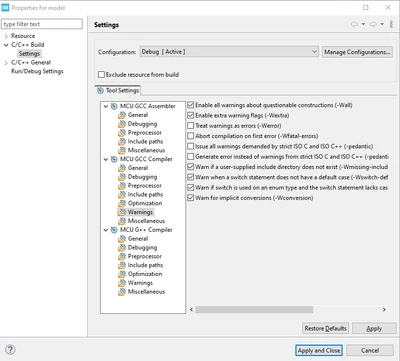
Task: Click the horizontal scrollbar right arrow
Action: [x=384, y=310]
